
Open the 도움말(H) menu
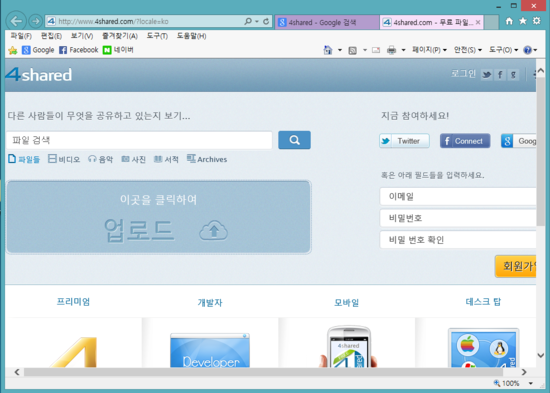[191, 36]
